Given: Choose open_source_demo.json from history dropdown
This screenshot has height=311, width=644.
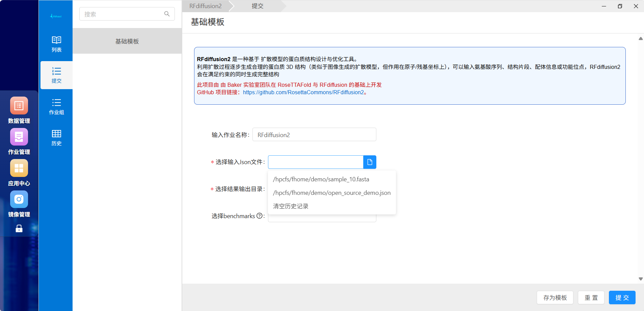Looking at the screenshot, I should point(332,193).
